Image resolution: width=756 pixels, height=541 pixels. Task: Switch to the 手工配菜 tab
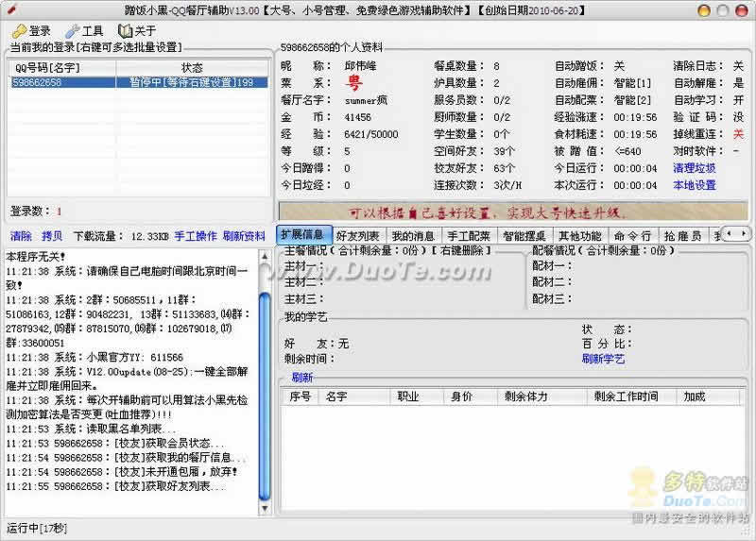pos(469,236)
